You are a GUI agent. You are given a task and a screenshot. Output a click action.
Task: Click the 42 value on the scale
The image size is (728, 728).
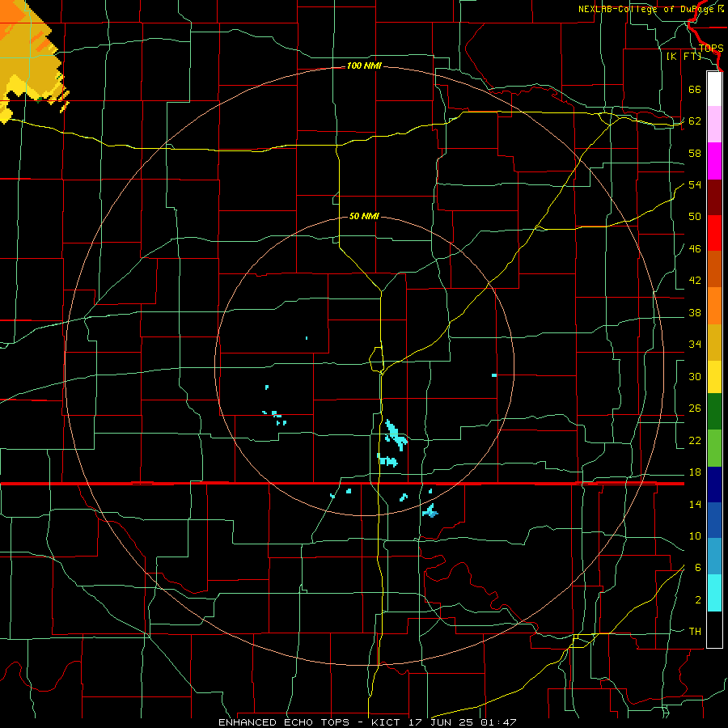[x=695, y=281]
